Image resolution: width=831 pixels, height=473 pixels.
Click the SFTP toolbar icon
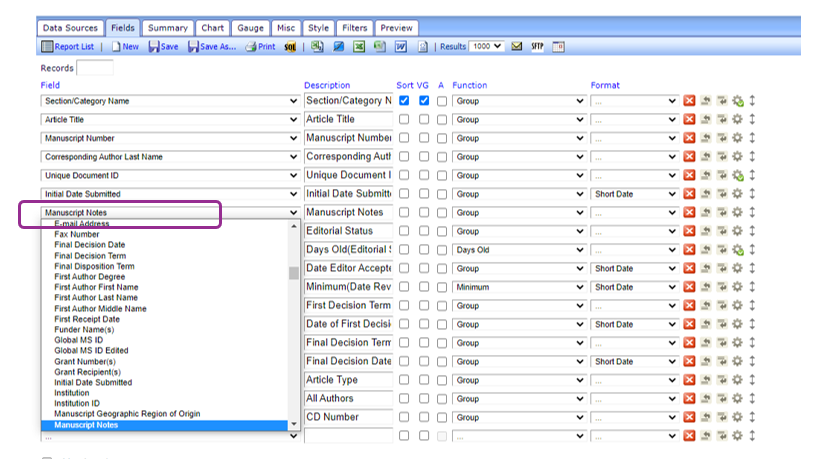tap(537, 47)
